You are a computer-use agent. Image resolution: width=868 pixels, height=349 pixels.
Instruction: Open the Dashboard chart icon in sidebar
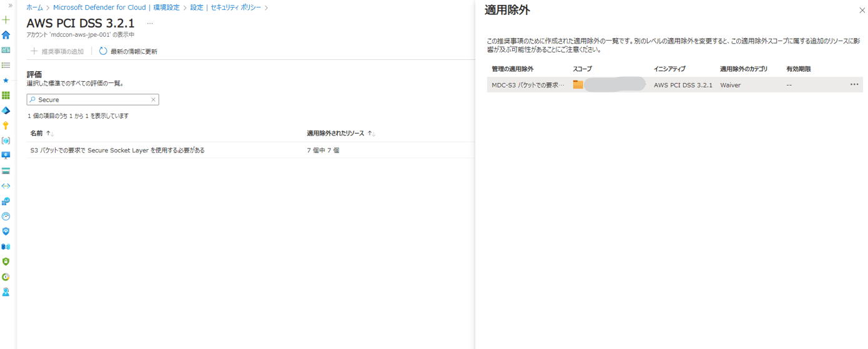(x=6, y=50)
